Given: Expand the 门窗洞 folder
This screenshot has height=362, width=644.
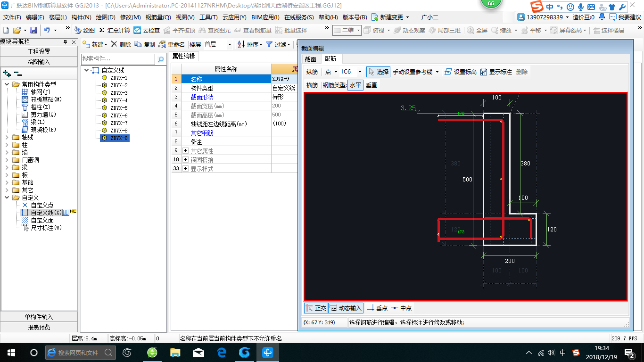Looking at the screenshot, I should coord(7,160).
